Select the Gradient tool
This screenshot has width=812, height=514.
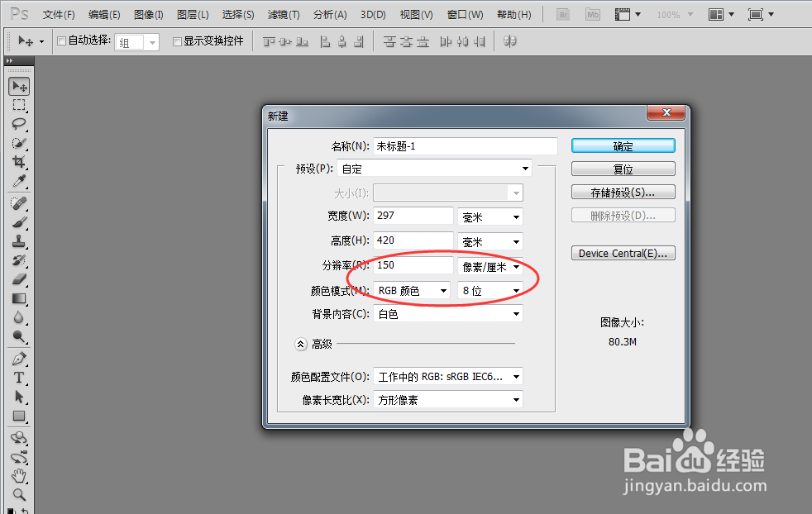tap(19, 298)
